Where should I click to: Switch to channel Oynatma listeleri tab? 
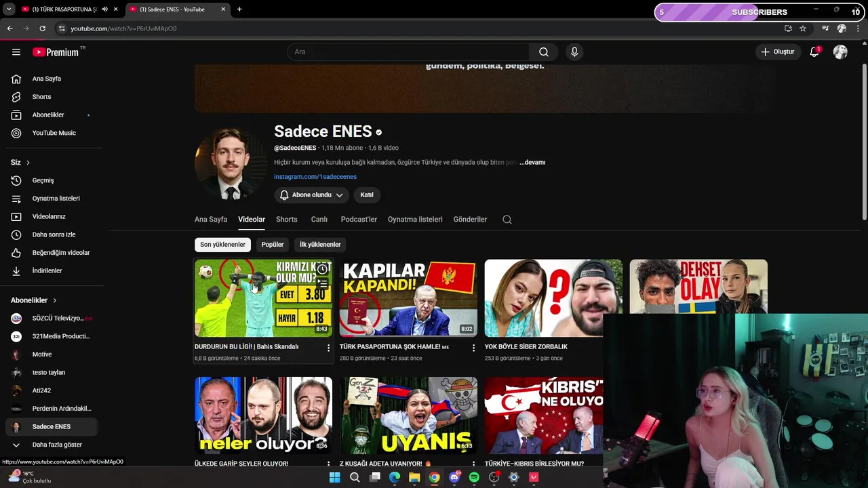click(x=415, y=220)
